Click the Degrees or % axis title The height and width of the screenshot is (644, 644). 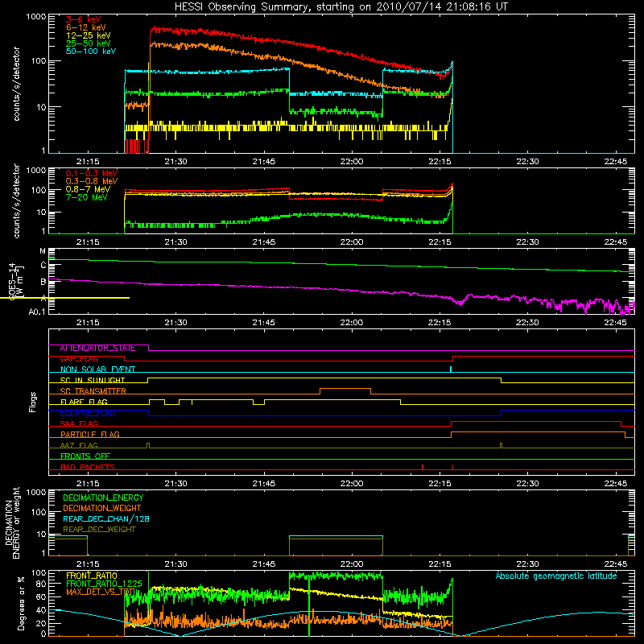21,603
